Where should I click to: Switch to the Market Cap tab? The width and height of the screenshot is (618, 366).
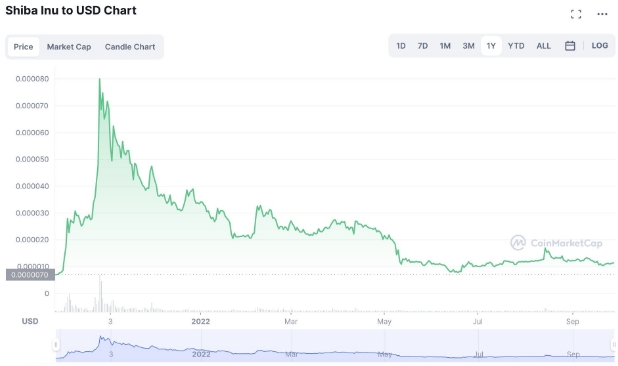pos(69,47)
